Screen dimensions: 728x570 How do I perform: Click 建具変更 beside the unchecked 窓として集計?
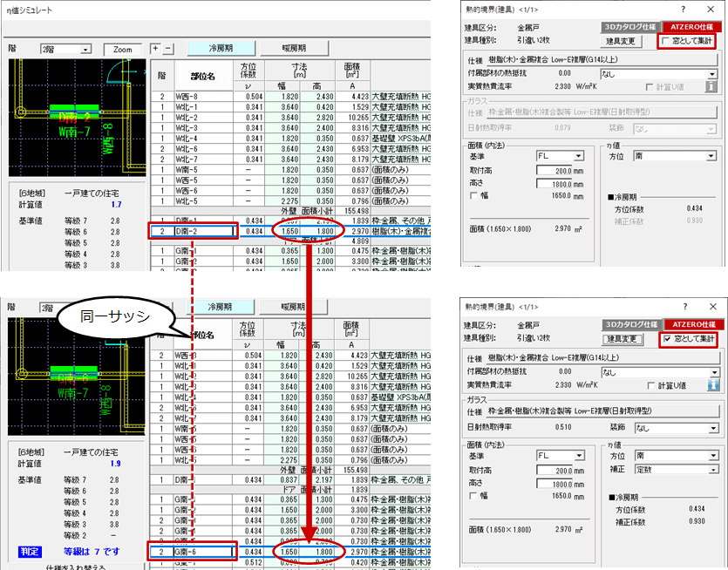(623, 40)
